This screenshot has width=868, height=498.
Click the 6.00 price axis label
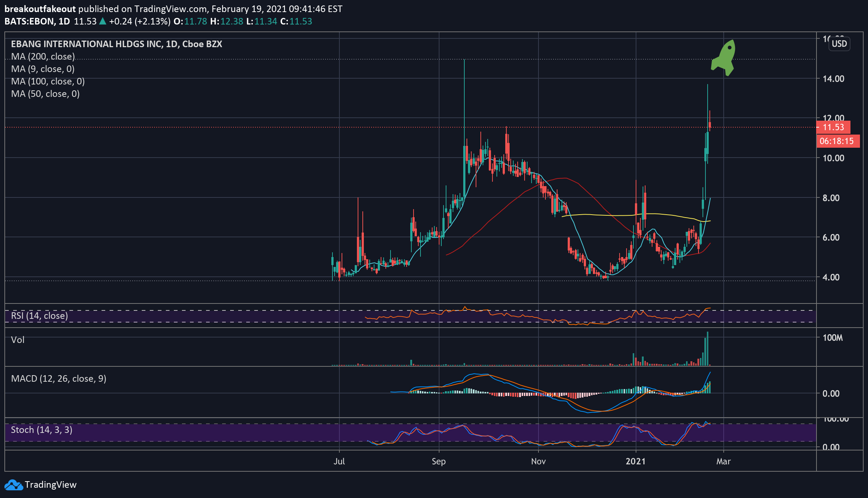point(831,237)
